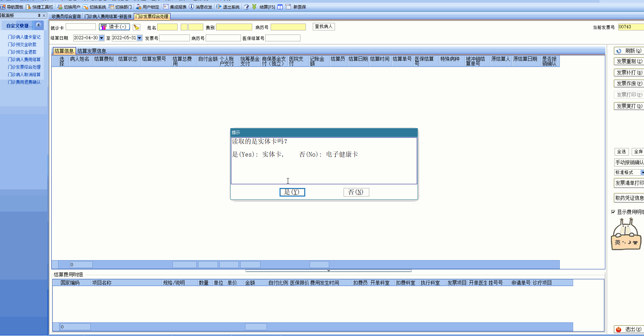The image size is (644, 336).
Task: Lock the user with 用户锁定 icon
Action: pos(139,7)
